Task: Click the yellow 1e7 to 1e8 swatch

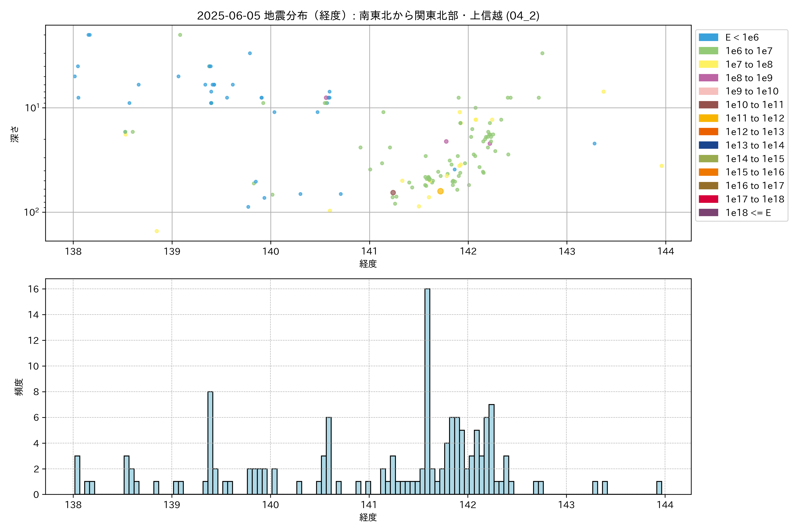Action: [708, 65]
